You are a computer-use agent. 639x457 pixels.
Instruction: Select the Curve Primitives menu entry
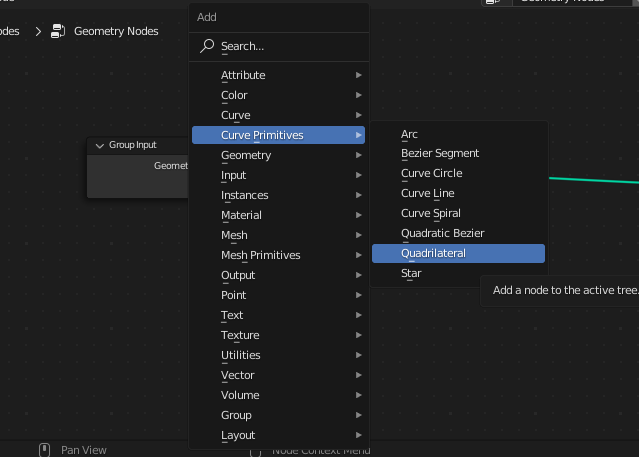[x=279, y=135]
